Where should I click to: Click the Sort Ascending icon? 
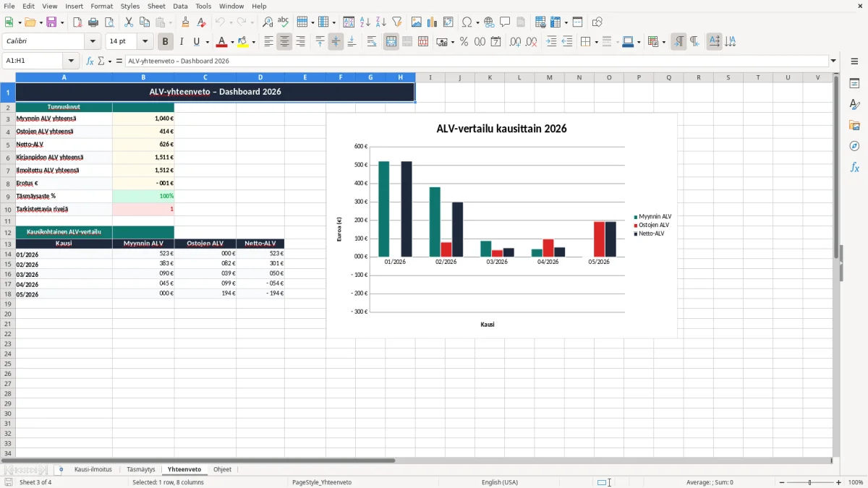[365, 22]
